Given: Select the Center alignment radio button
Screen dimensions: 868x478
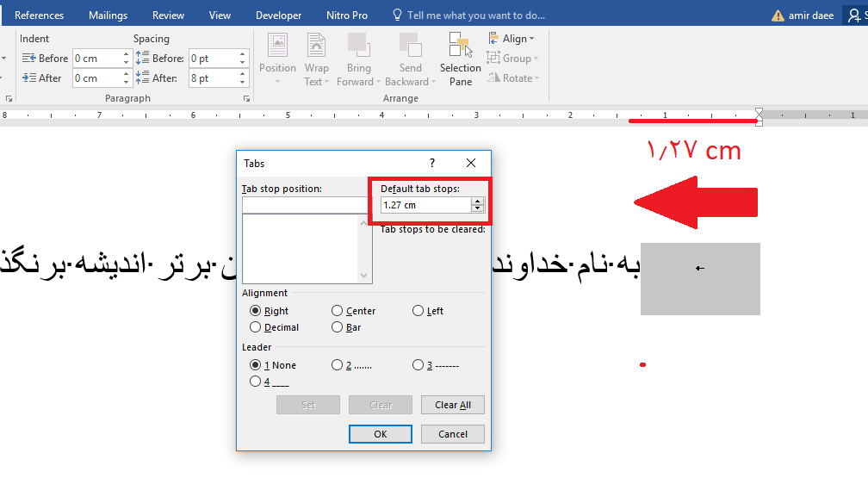Looking at the screenshot, I should pos(337,311).
